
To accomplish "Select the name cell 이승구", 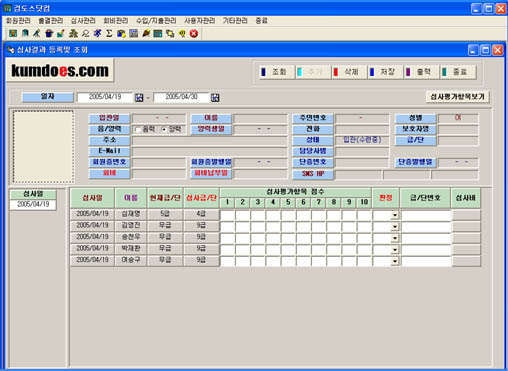I will click(x=131, y=260).
